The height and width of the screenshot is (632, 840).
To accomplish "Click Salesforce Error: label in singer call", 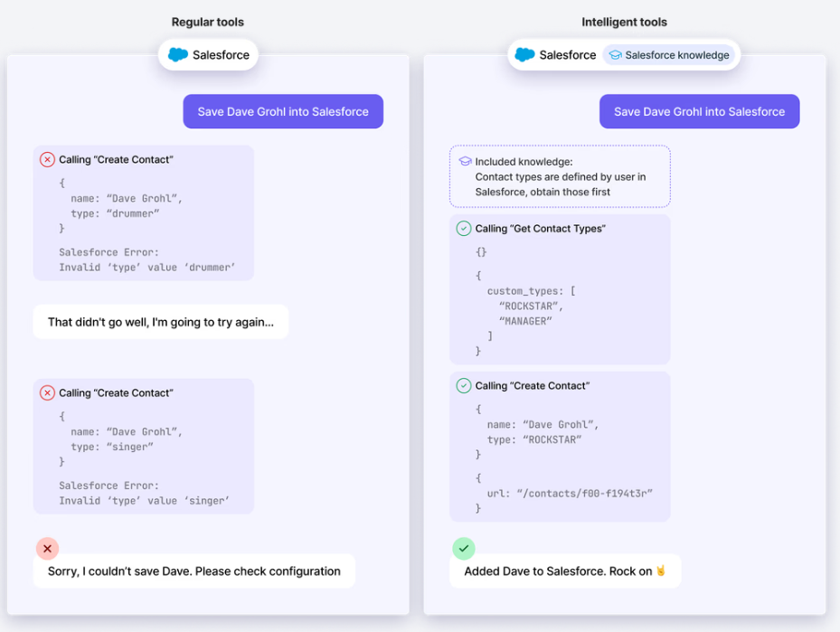I will (109, 486).
